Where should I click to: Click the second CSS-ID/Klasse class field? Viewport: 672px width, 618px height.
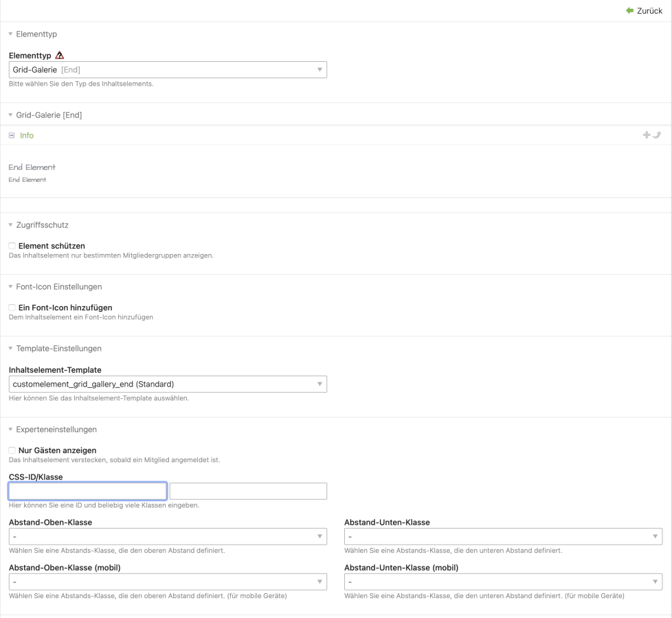click(248, 491)
